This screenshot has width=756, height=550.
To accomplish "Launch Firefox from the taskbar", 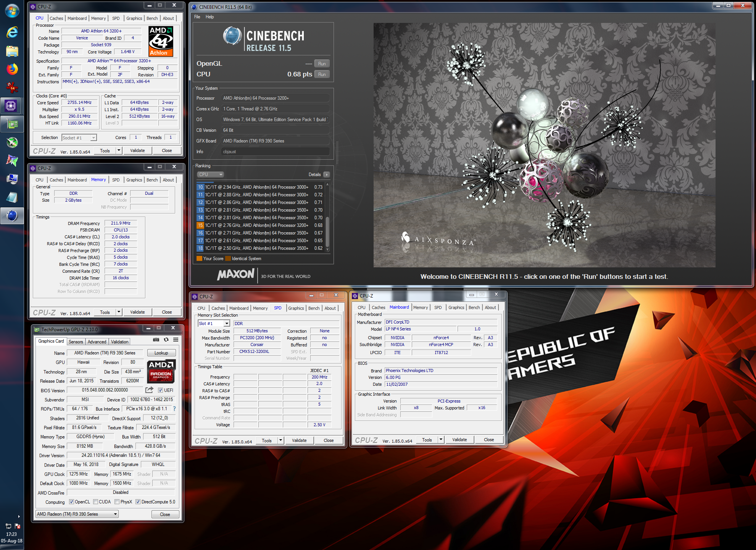I will coord(12,69).
